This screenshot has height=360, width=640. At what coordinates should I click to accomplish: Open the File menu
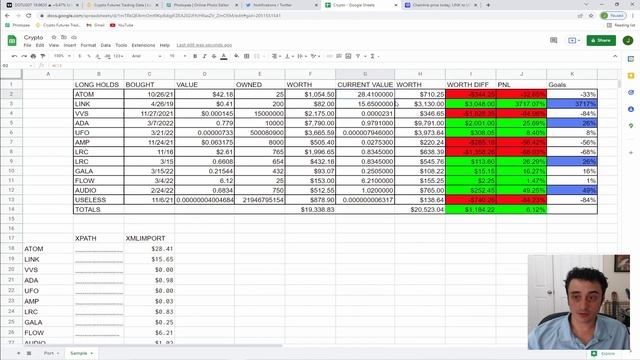27,45
